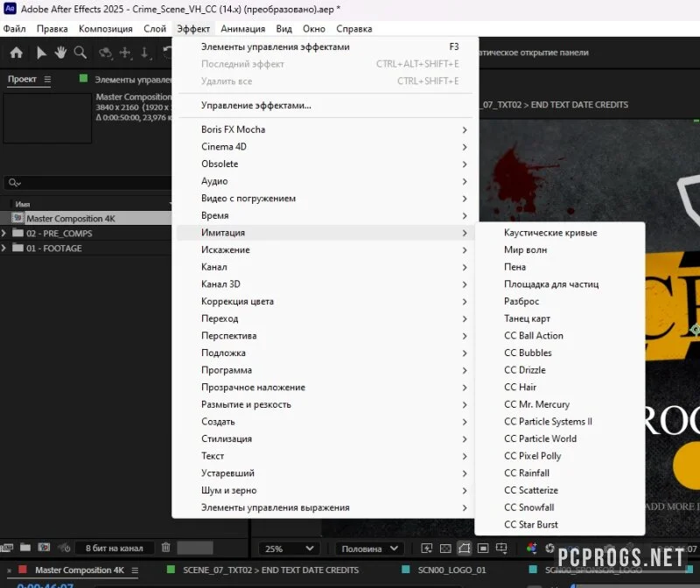Viewport: 700px width, 588px height.
Task: Click the reset exposure icon
Action: pos(550,549)
